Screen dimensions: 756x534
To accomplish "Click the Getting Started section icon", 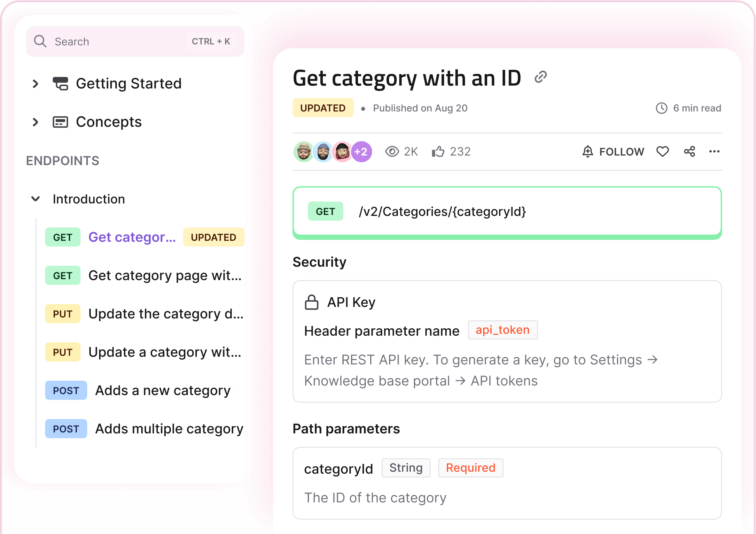I will pos(61,84).
